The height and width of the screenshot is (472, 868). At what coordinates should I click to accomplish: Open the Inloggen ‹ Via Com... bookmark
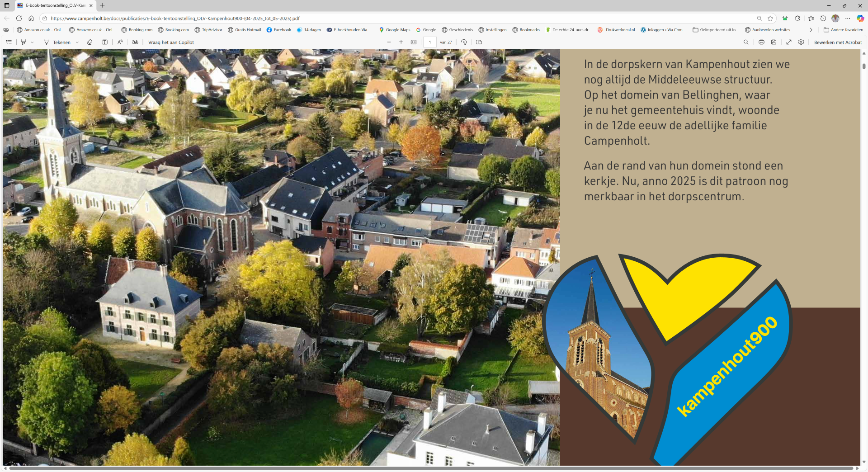pyautogui.click(x=663, y=30)
